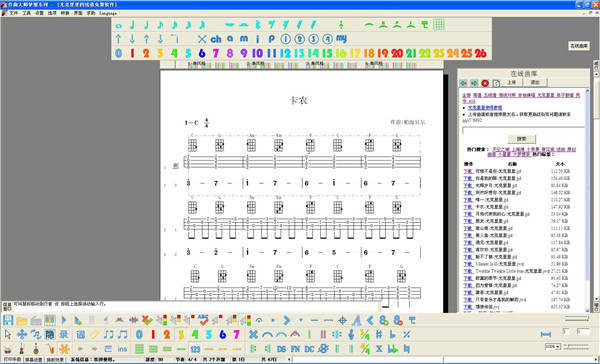Click the treble clef icon

click(x=351, y=335)
